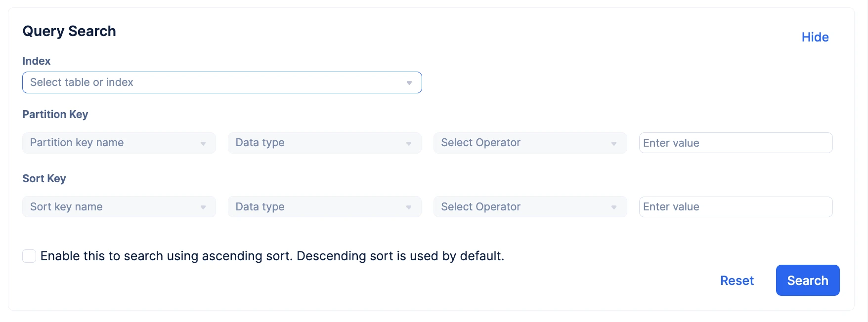Run the query with Search button
Image resolution: width=868 pixels, height=322 pixels.
point(808,281)
